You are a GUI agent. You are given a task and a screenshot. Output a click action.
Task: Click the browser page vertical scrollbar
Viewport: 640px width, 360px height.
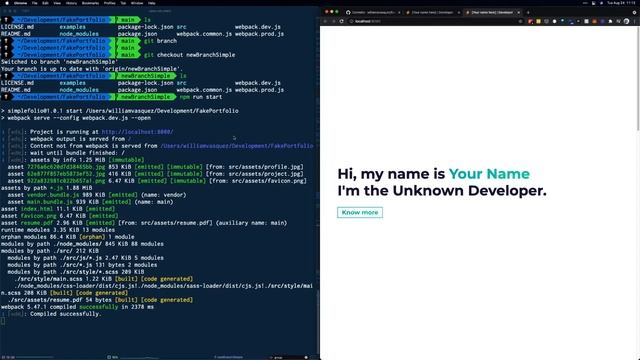point(638,80)
